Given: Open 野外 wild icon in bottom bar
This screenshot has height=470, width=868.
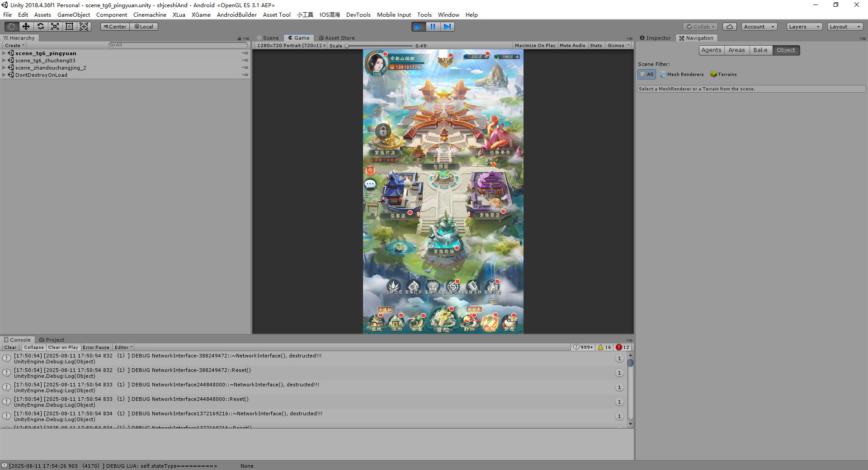Looking at the screenshot, I should point(470,322).
